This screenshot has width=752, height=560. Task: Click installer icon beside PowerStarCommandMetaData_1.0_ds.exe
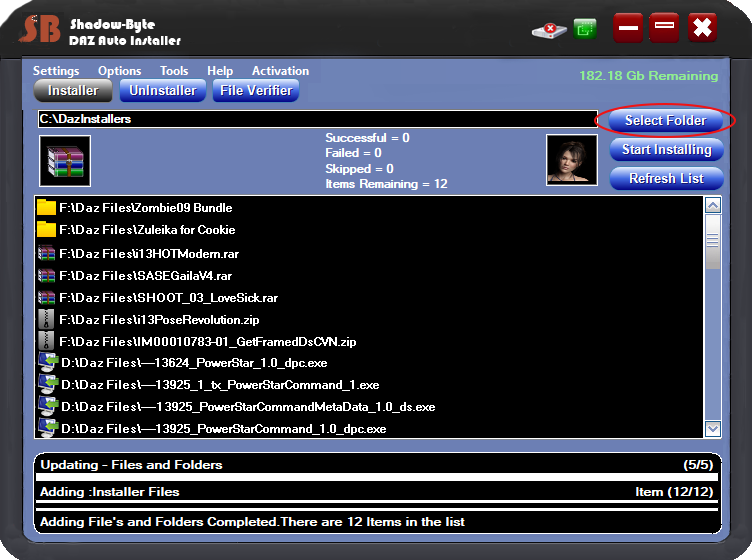click(x=48, y=407)
